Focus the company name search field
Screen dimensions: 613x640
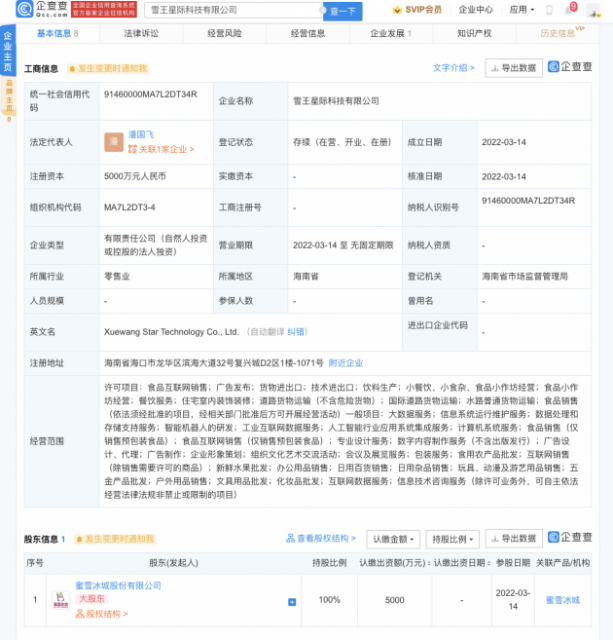(x=233, y=10)
